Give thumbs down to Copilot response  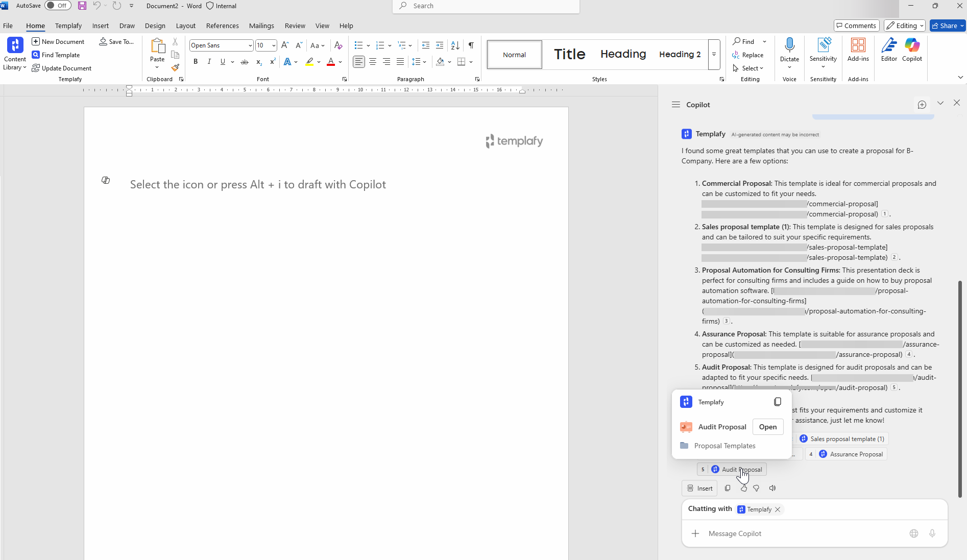coord(756,488)
